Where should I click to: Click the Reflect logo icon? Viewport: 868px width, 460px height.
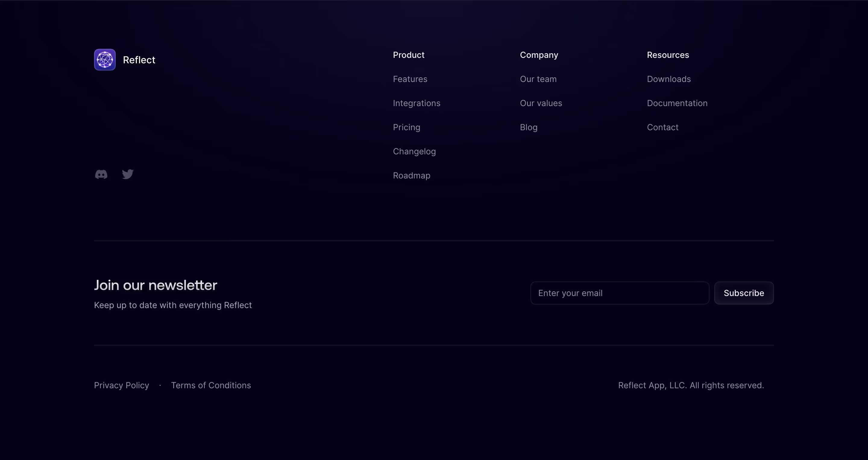(x=105, y=60)
